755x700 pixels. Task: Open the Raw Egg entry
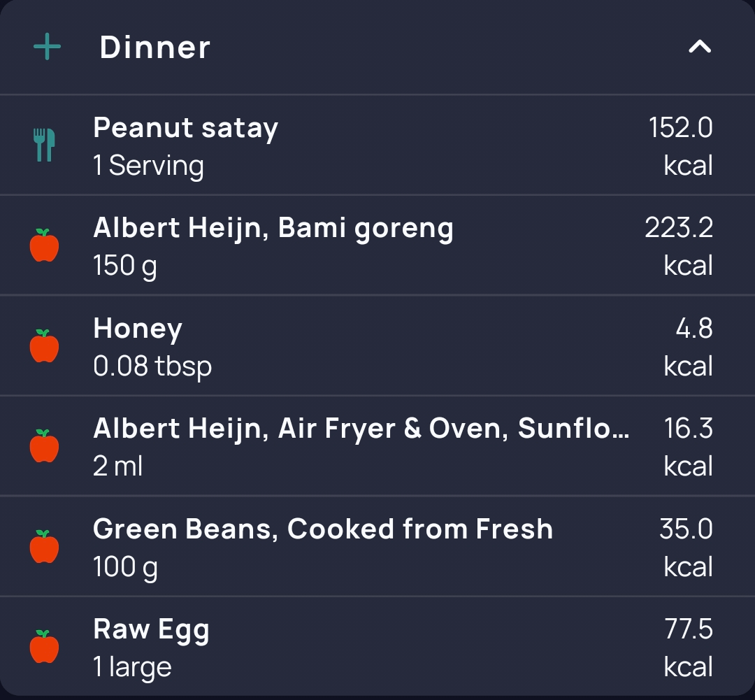pyautogui.click(x=377, y=646)
